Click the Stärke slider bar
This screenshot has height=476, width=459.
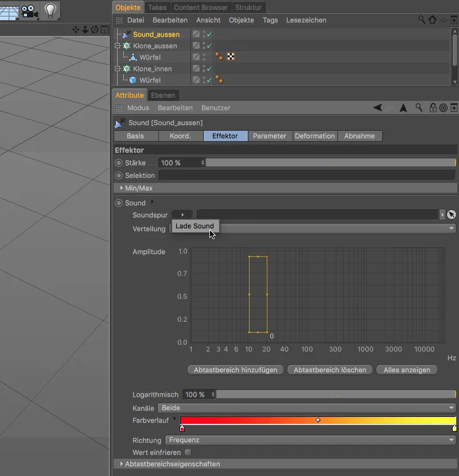click(331, 163)
